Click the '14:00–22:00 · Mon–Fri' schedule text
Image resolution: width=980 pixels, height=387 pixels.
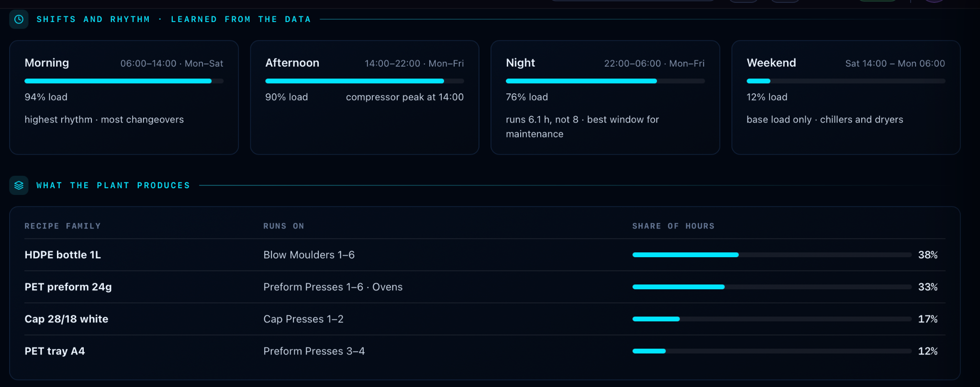pyautogui.click(x=414, y=63)
